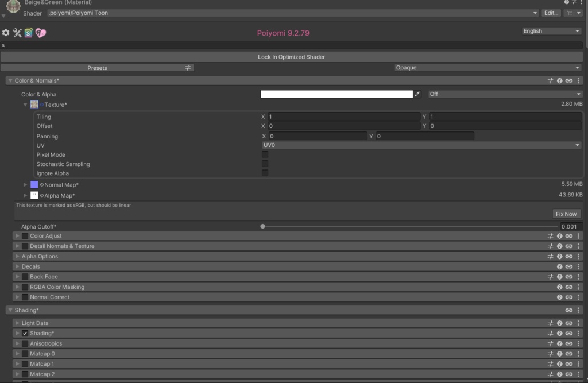The height and width of the screenshot is (383, 588).
Task: Click Color Adjust help icon
Action: [x=559, y=236]
